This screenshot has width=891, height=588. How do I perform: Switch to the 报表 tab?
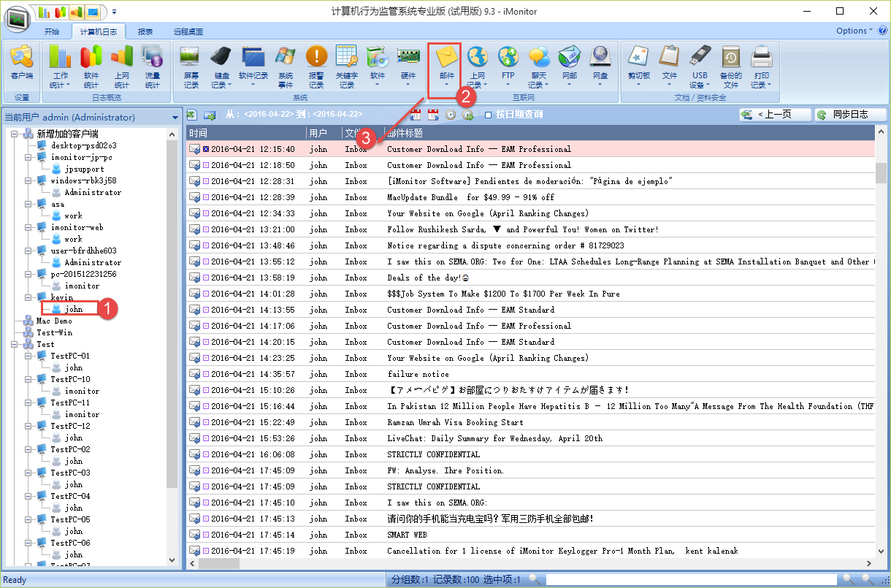click(x=145, y=31)
